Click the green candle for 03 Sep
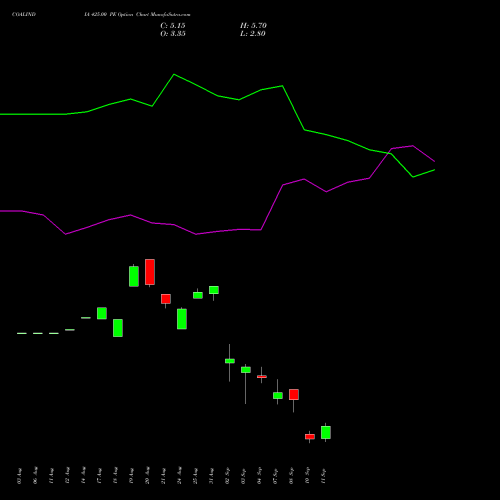The height and width of the screenshot is (500, 500). pyautogui.click(x=246, y=370)
